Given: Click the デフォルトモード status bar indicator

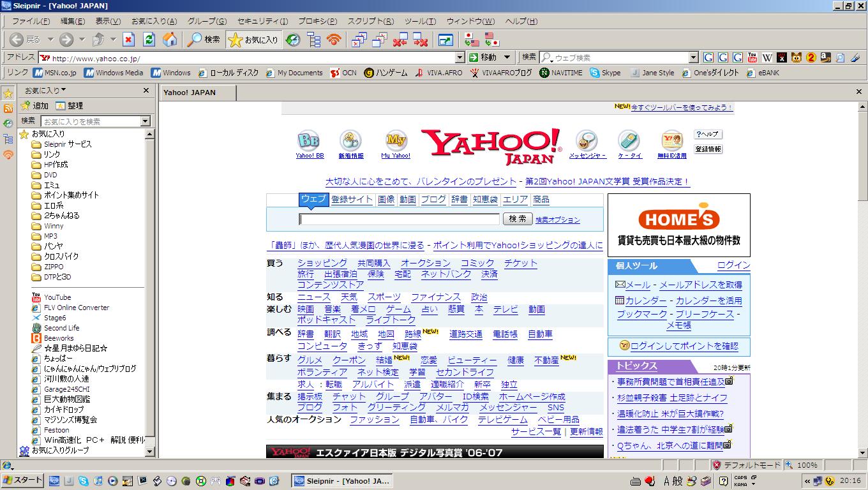Looking at the screenshot, I should (746, 465).
